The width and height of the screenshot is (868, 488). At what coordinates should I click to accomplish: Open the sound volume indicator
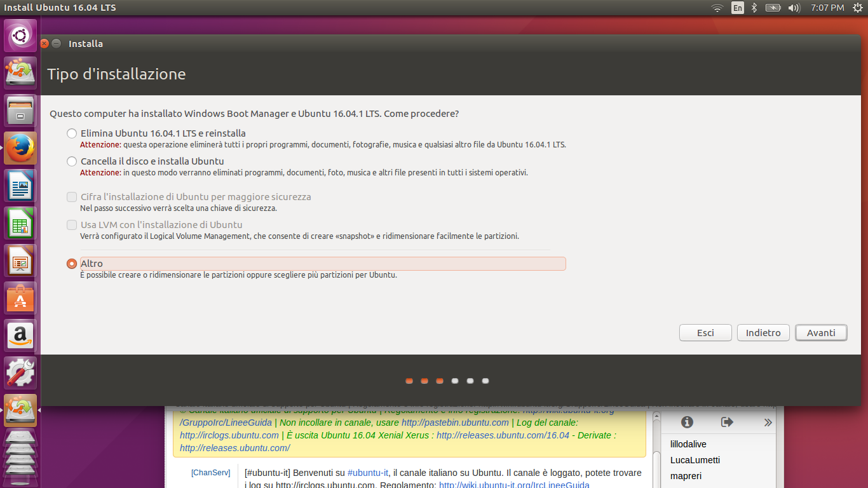pos(794,8)
